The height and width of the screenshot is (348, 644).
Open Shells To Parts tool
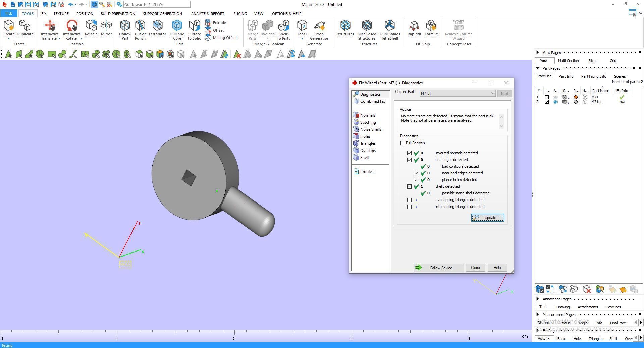[x=283, y=30]
